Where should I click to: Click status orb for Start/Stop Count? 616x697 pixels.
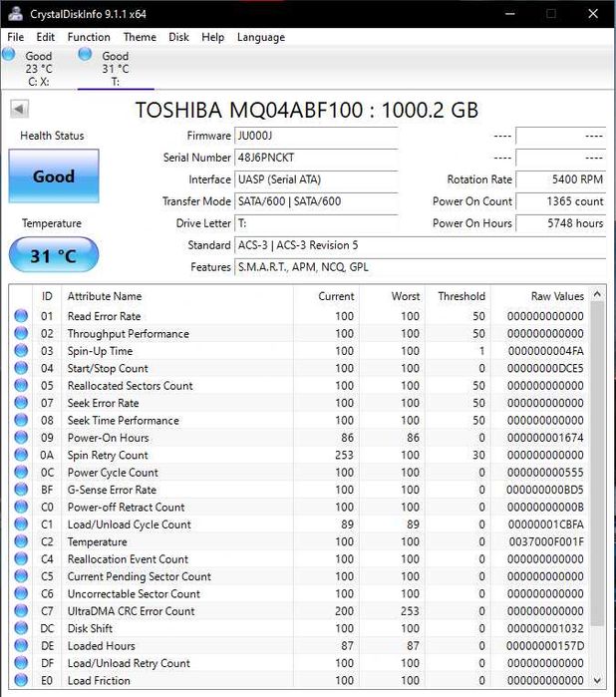coord(21,368)
